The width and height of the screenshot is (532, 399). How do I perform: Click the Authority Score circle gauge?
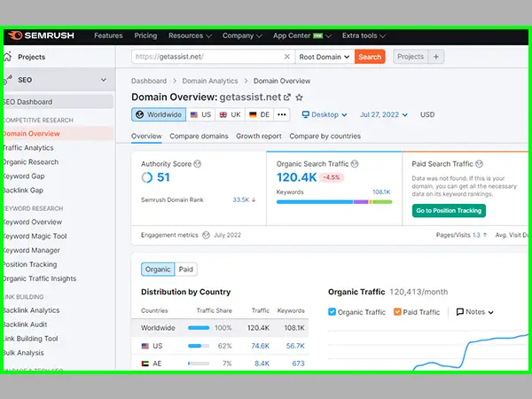click(147, 177)
